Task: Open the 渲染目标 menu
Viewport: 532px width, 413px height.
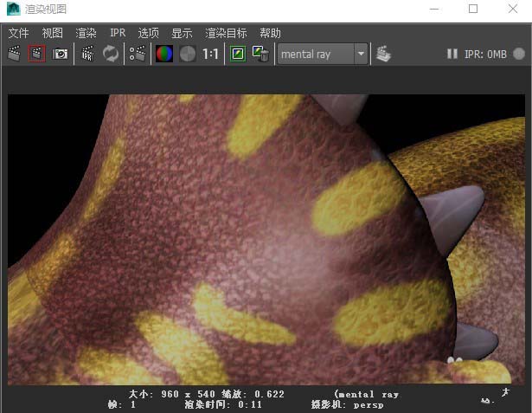Action: (226, 33)
